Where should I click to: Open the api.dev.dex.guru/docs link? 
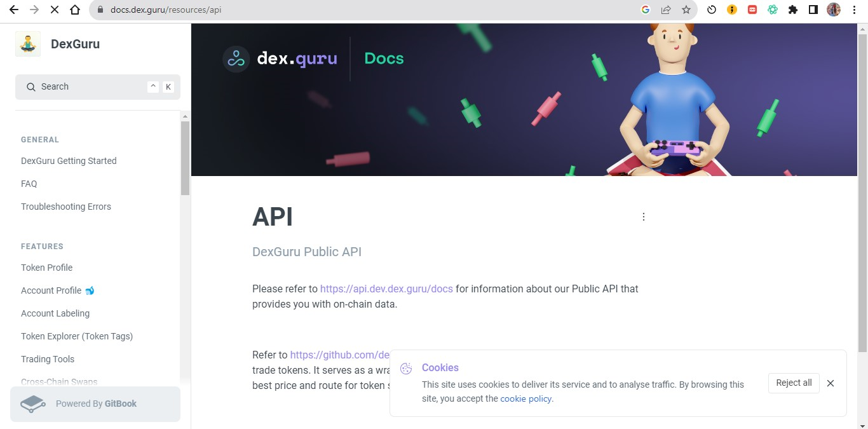(386, 289)
